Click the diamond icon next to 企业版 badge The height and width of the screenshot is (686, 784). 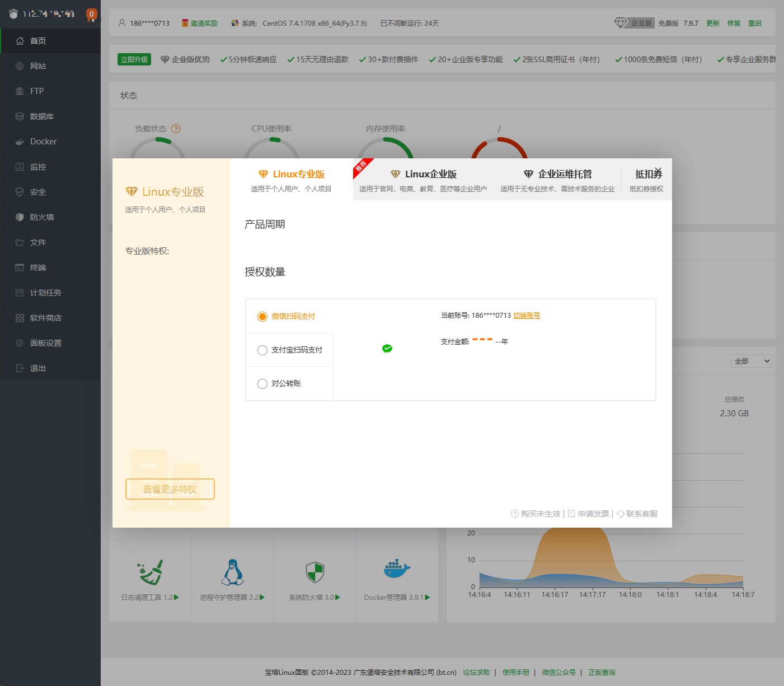pyautogui.click(x=621, y=23)
